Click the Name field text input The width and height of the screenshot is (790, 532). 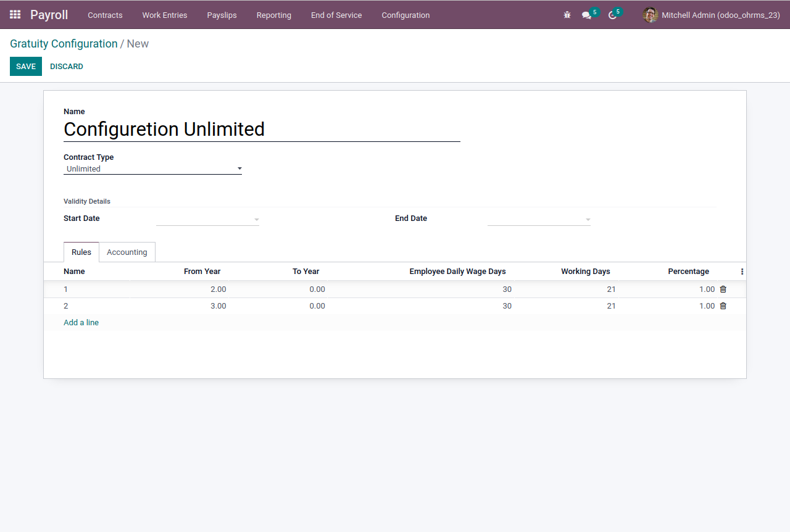[262, 129]
